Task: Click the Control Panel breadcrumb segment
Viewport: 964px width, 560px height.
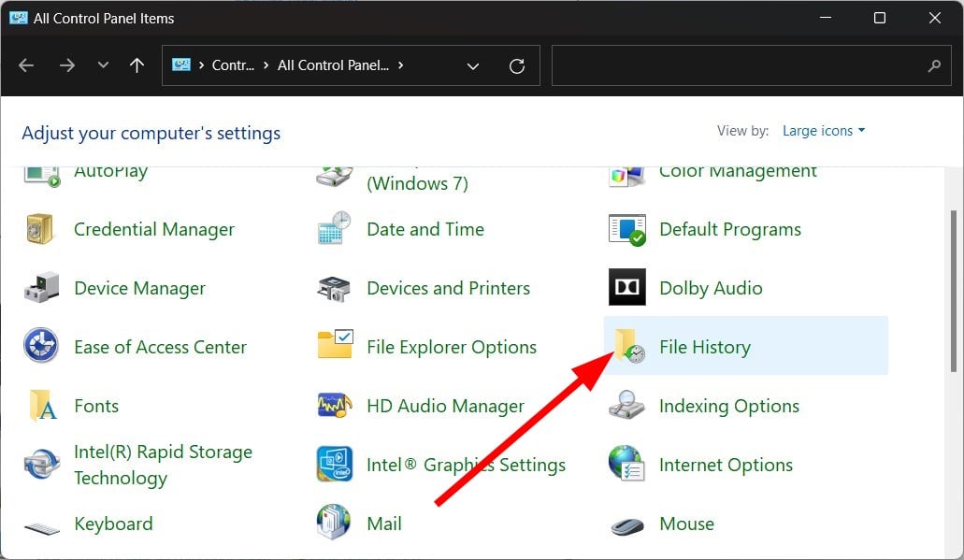Action: [x=233, y=65]
